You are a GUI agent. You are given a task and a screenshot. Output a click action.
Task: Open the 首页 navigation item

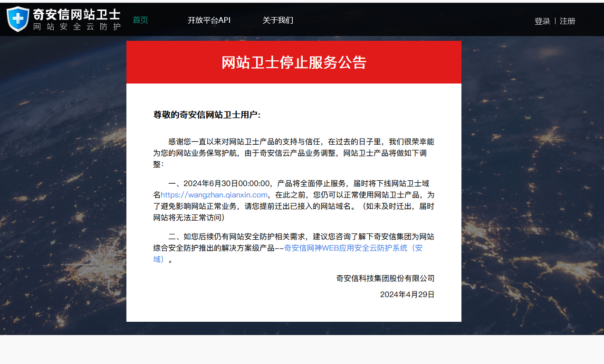140,20
